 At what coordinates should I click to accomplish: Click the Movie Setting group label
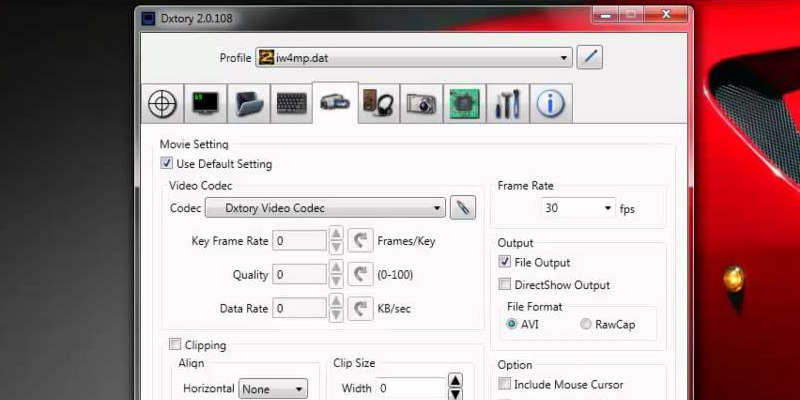[x=194, y=144]
